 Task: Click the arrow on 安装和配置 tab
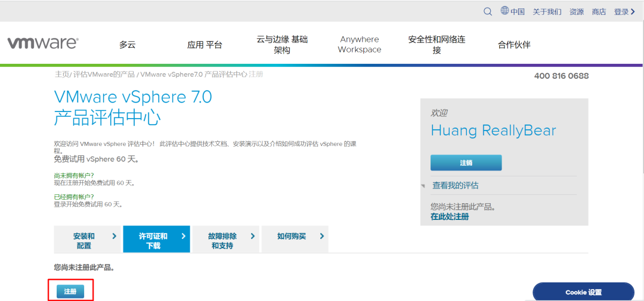(x=114, y=236)
